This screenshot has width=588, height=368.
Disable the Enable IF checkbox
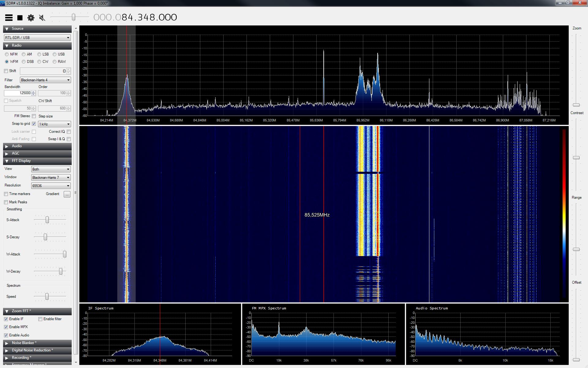click(x=6, y=319)
